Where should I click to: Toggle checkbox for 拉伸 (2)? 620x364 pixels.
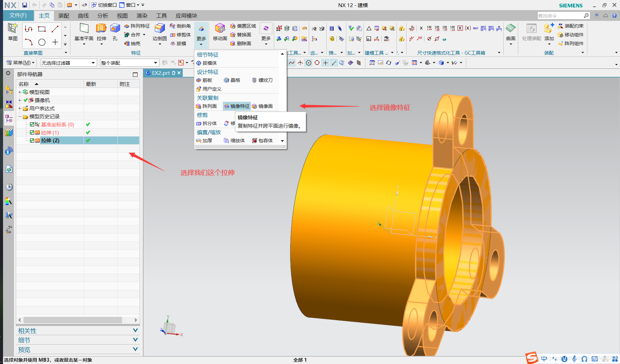coord(32,141)
